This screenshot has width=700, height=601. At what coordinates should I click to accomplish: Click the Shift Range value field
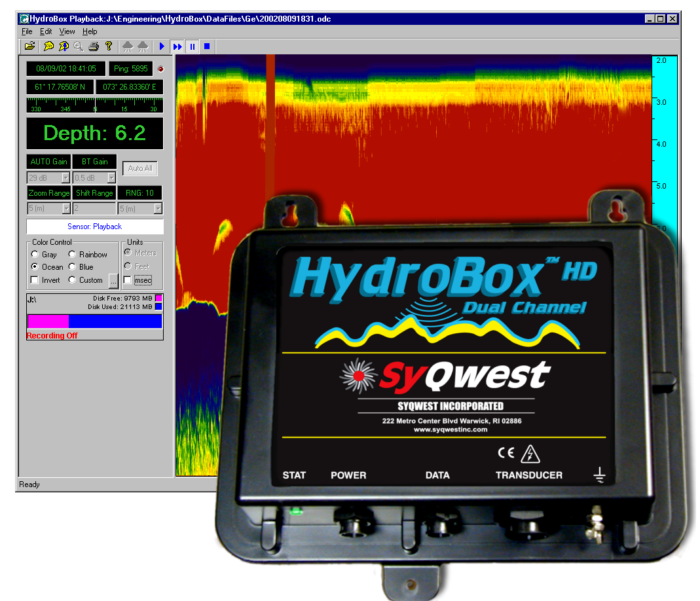point(94,208)
